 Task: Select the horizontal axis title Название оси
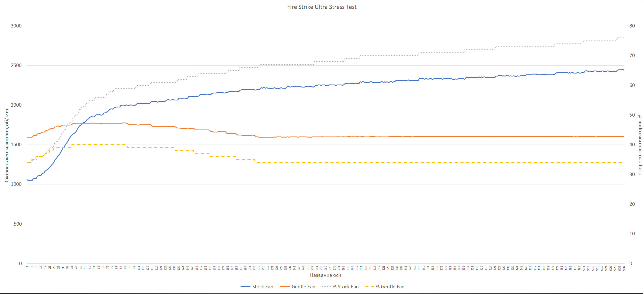(x=325, y=275)
